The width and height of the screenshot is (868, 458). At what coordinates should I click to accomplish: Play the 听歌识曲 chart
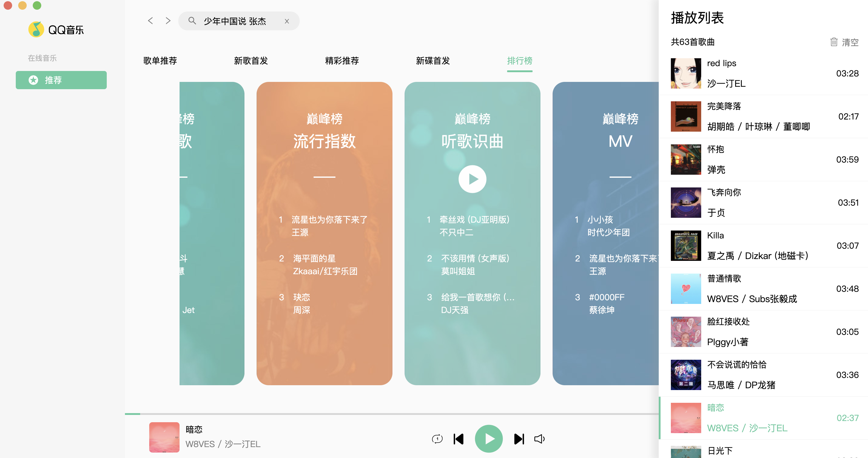pos(473,179)
